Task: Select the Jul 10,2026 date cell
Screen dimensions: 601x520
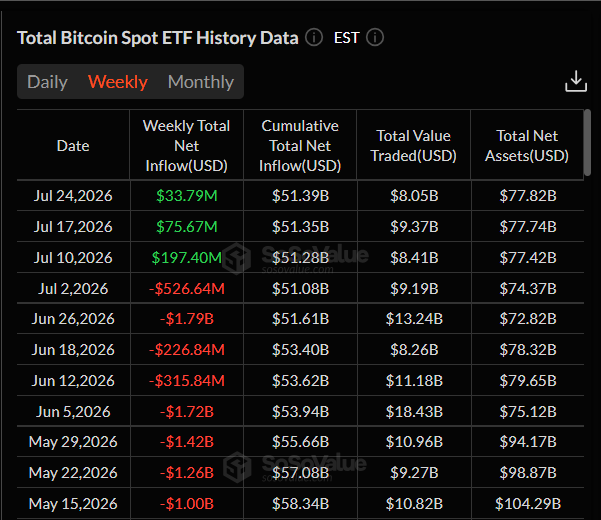Action: coord(73,258)
